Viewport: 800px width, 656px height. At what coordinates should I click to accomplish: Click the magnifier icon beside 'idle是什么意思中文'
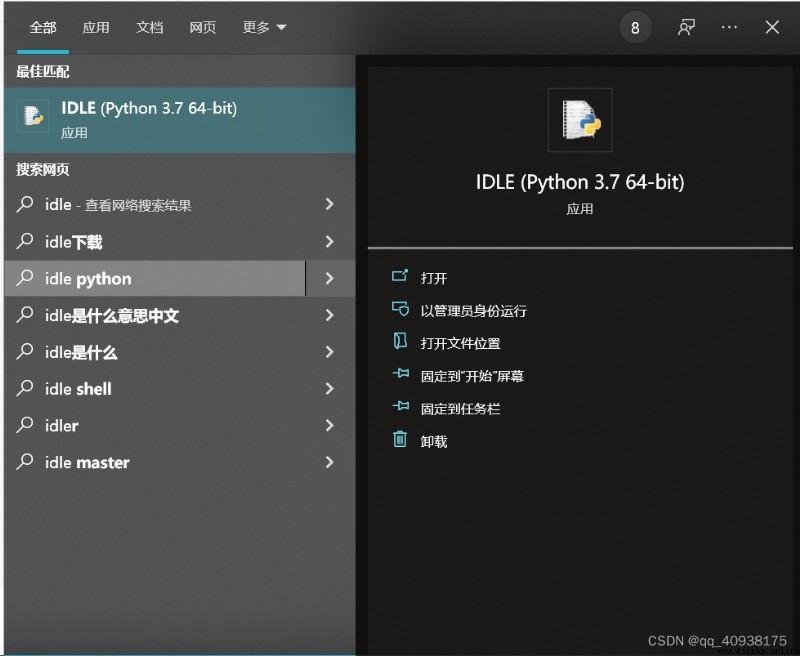click(x=24, y=315)
